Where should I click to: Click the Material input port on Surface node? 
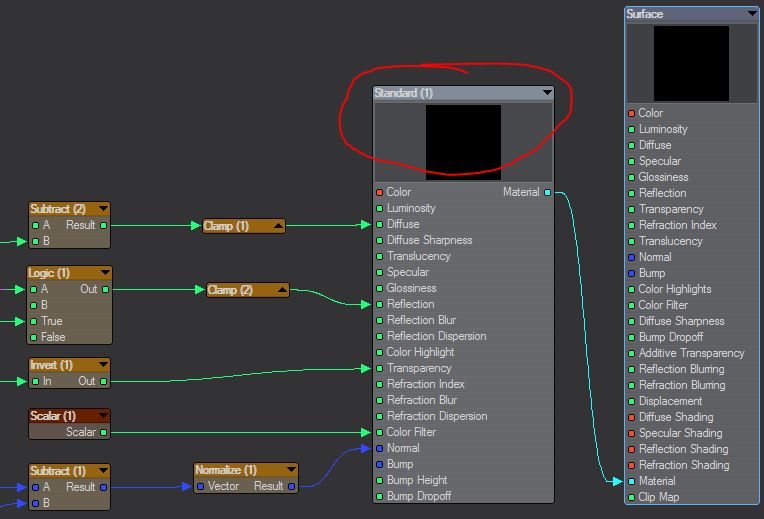pos(631,481)
